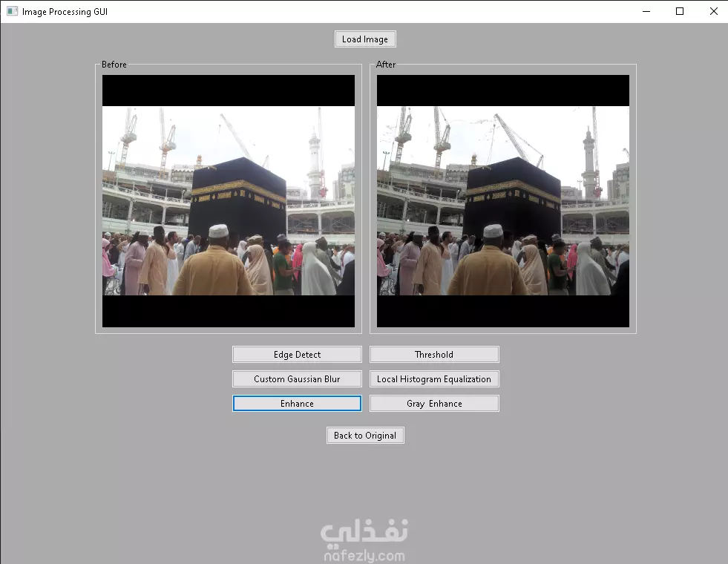Image resolution: width=728 pixels, height=564 pixels.
Task: Click the 'Image Processing GUI' title text
Action: tap(65, 12)
